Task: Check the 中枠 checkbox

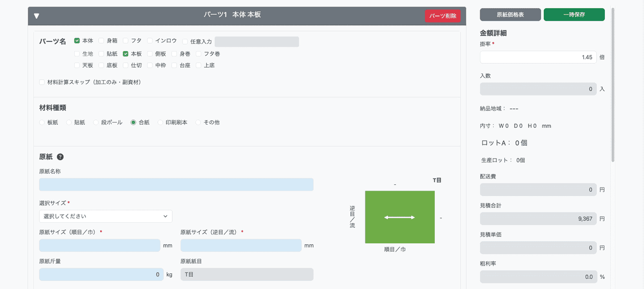Action: 150,66
